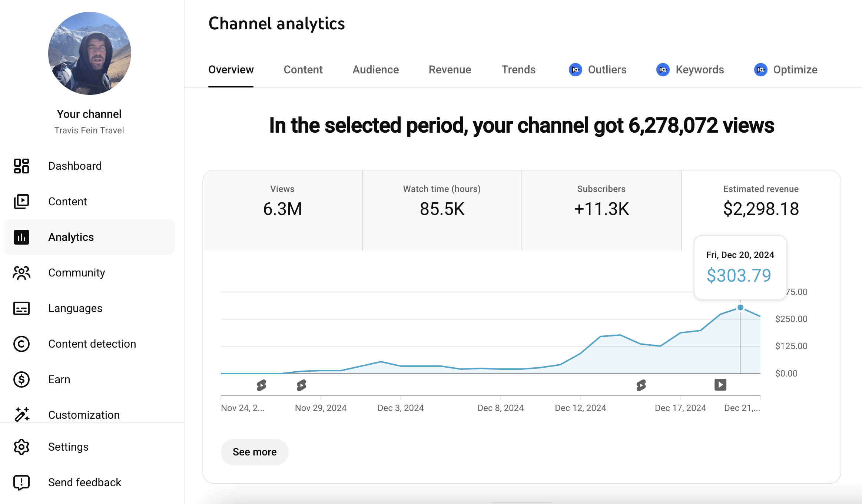Open the Optimize tab
Screen dimensions: 862x504
[786, 70]
